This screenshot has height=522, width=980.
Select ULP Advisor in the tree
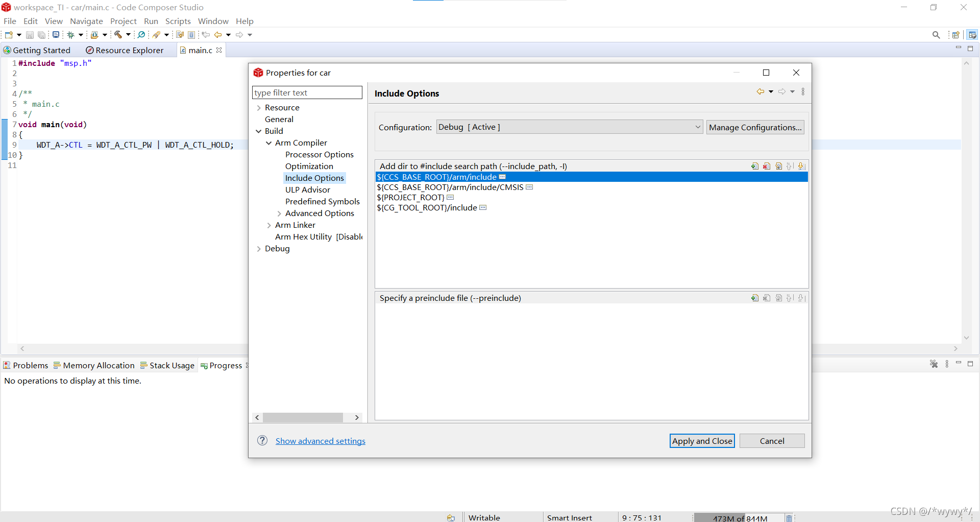[x=308, y=190]
